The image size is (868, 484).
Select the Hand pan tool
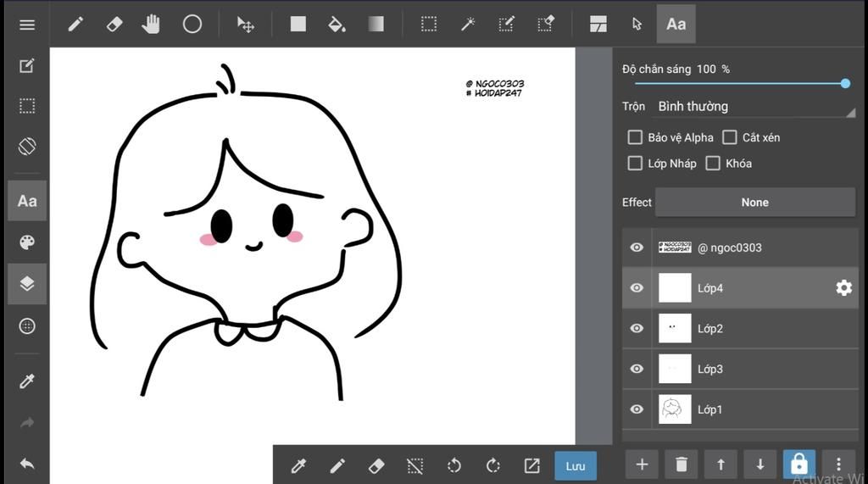pos(151,25)
